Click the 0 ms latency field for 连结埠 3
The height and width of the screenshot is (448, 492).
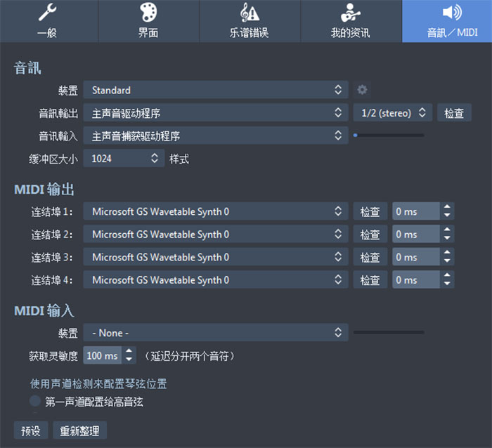[416, 257]
